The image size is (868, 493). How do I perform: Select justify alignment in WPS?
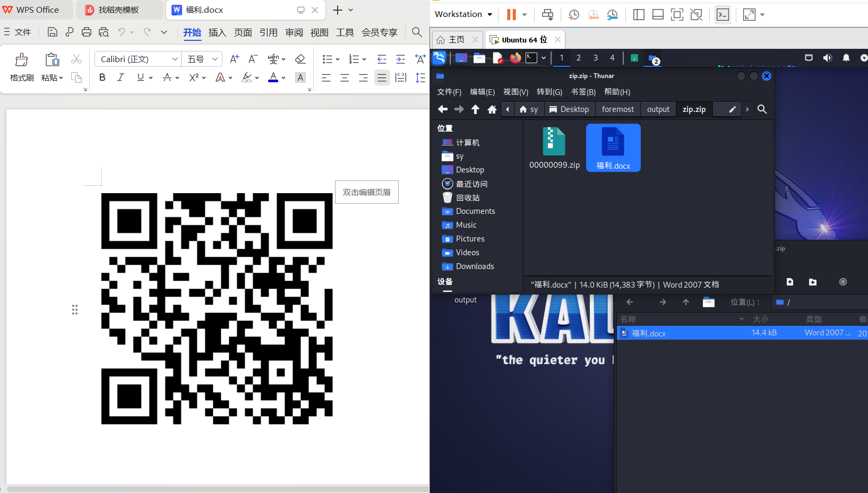382,78
